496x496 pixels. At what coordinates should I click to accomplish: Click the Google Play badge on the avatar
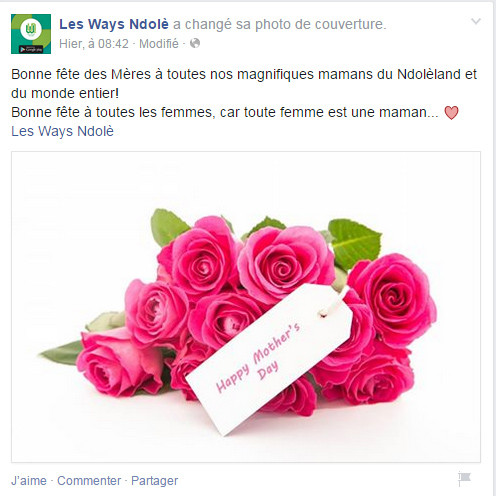(31, 49)
